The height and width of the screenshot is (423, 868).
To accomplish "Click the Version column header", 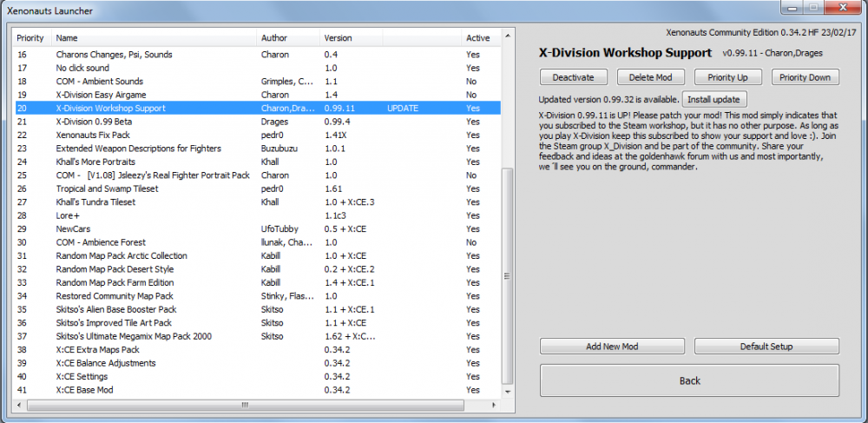I will tap(351, 38).
